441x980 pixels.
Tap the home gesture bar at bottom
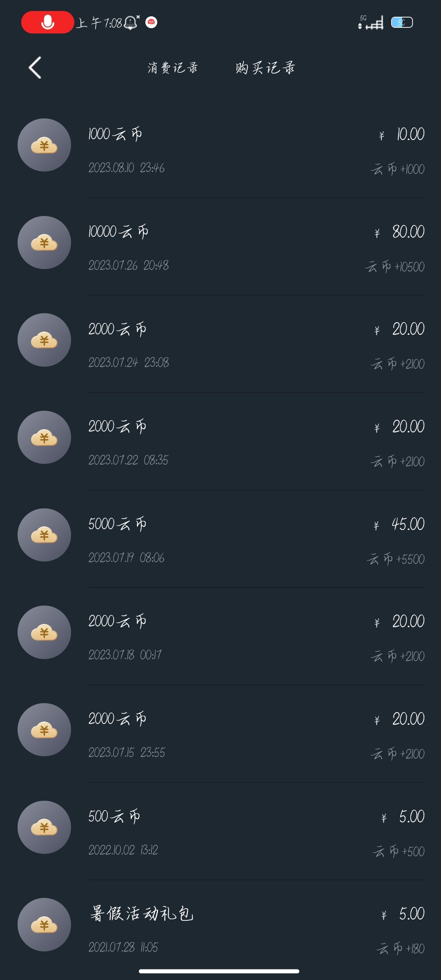219,971
